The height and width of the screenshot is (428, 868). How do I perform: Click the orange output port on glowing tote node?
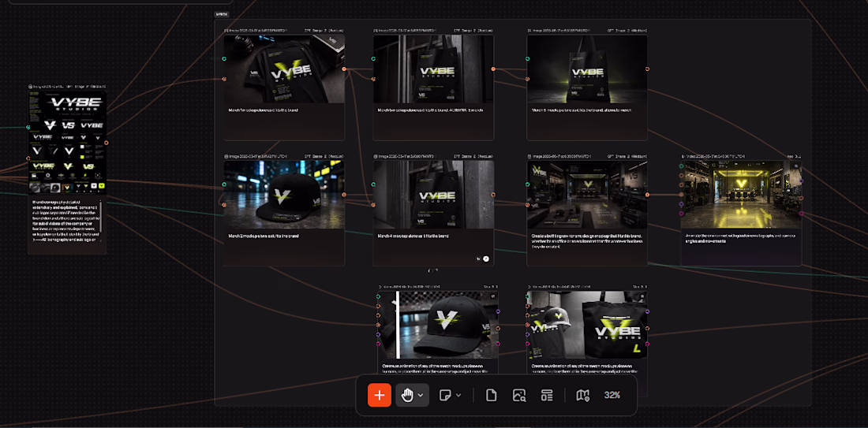pyautogui.click(x=647, y=69)
